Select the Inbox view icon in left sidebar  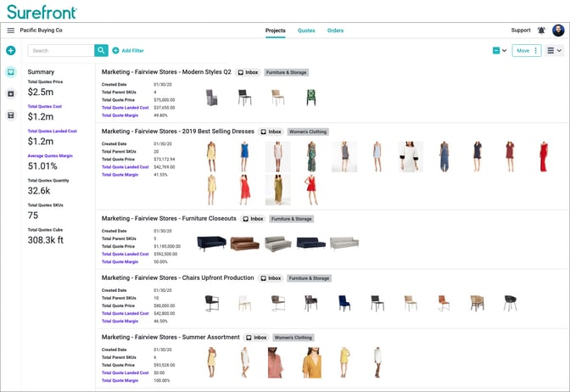tap(10, 72)
